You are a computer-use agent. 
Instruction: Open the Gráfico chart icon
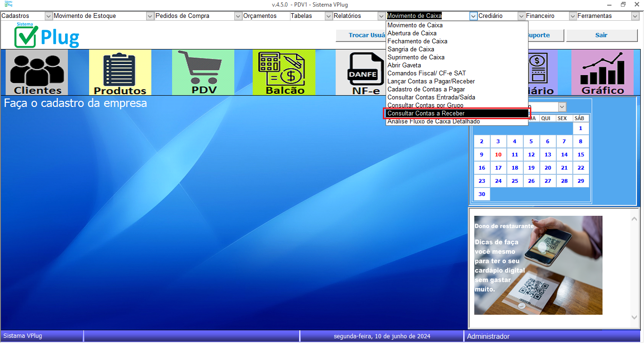[602, 72]
